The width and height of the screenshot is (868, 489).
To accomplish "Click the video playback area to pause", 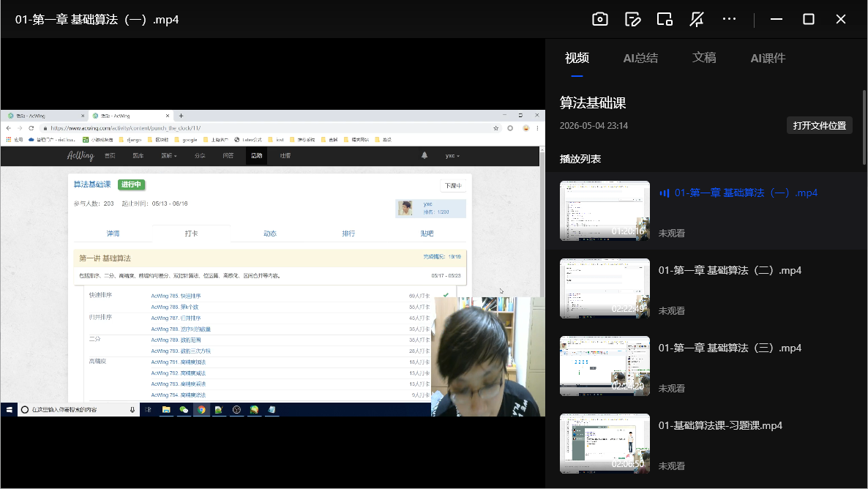I will click(272, 263).
